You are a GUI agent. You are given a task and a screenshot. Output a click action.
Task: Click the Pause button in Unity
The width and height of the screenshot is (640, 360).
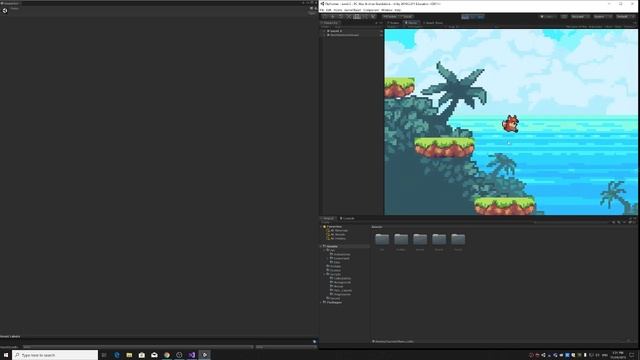pos(473,17)
